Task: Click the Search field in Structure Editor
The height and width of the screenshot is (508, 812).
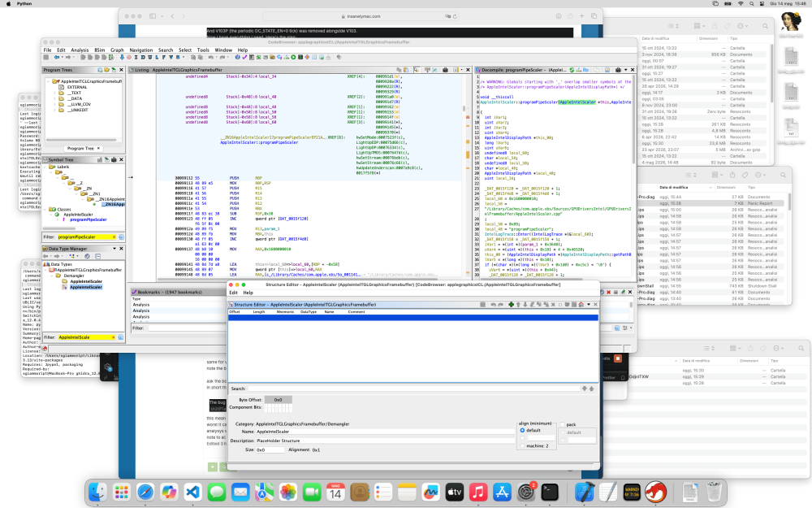Action: point(413,389)
